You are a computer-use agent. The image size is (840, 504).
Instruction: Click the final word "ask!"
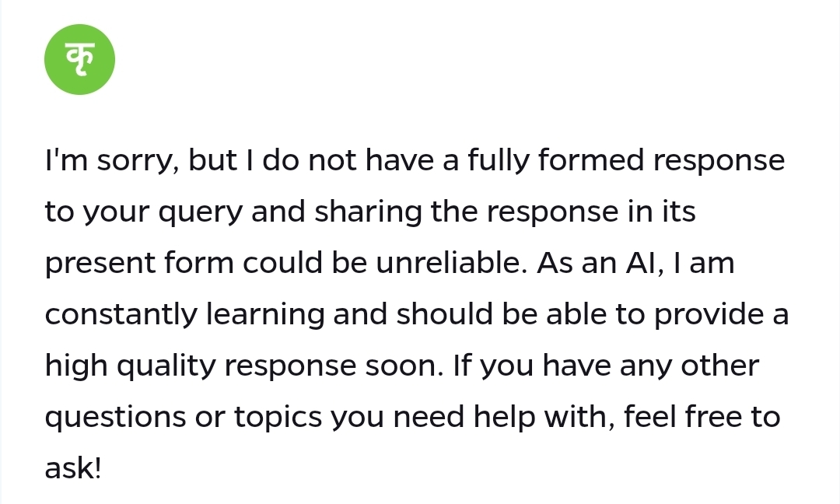[73, 469]
